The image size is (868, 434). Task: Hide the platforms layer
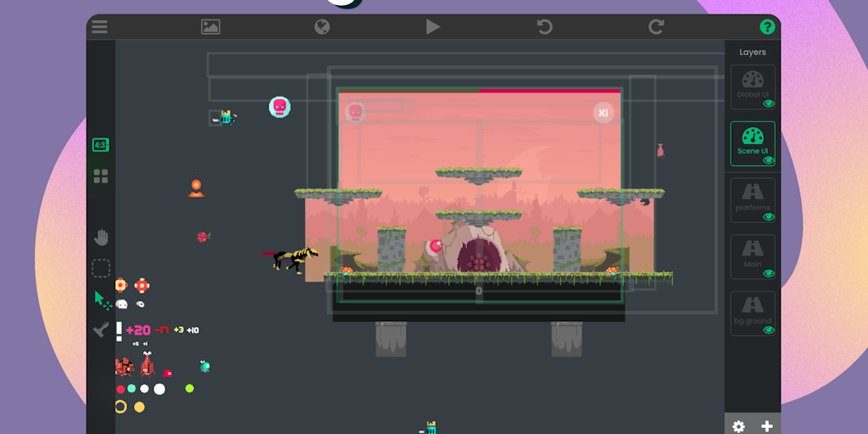(x=768, y=216)
